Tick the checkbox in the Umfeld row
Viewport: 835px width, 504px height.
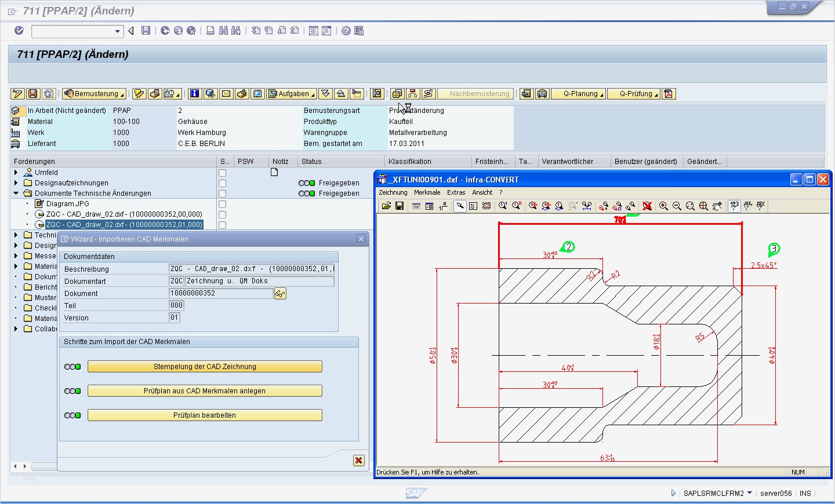pos(222,173)
